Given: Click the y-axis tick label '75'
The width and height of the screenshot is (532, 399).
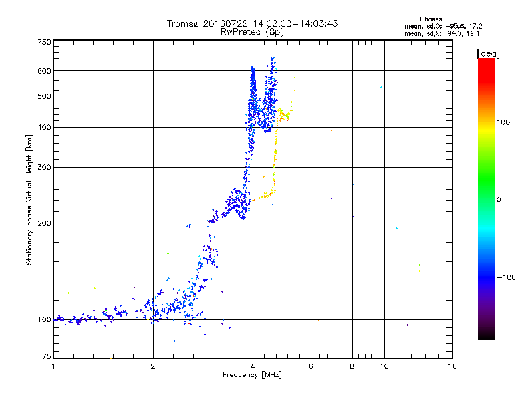Looking at the screenshot, I should pos(47,356).
